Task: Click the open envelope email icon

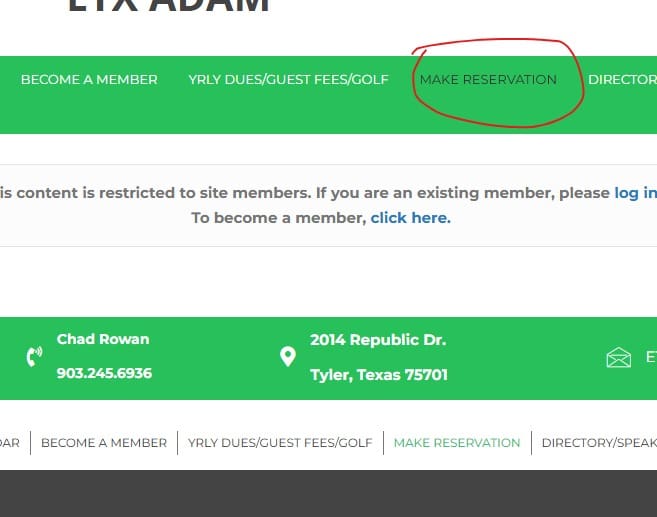Action: tap(619, 357)
